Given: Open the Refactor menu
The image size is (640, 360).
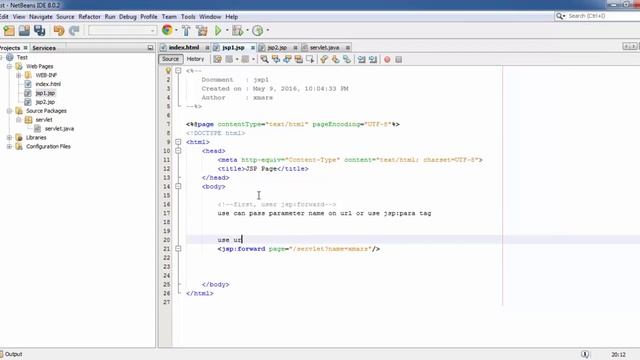Looking at the screenshot, I should 89,17.
